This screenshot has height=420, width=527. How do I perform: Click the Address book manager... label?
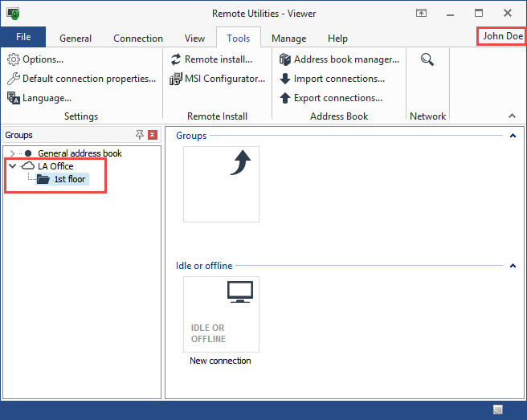pyautogui.click(x=346, y=59)
